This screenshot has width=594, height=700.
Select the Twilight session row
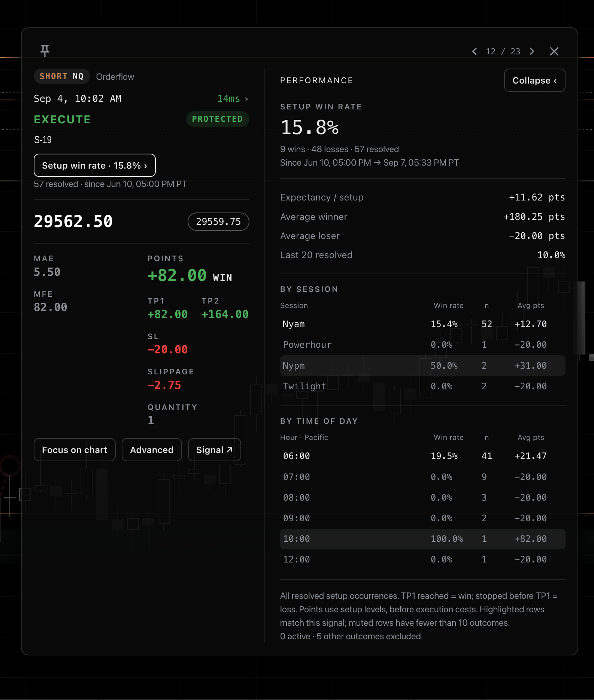click(x=422, y=386)
